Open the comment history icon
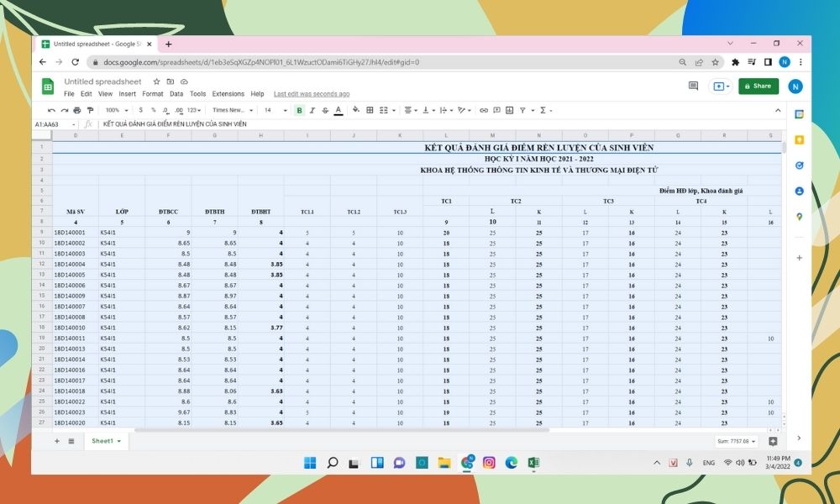The height and width of the screenshot is (504, 840). [693, 86]
